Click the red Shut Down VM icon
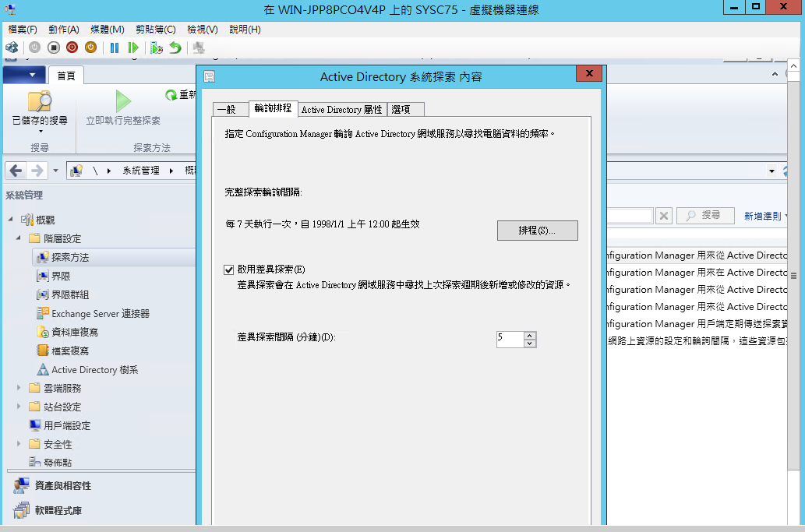 click(x=72, y=48)
